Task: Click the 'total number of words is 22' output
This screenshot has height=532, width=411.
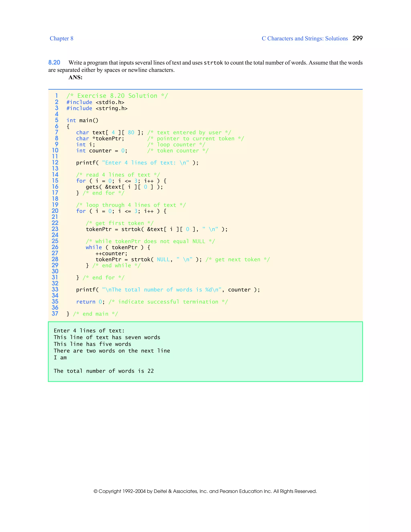Action: click(104, 371)
